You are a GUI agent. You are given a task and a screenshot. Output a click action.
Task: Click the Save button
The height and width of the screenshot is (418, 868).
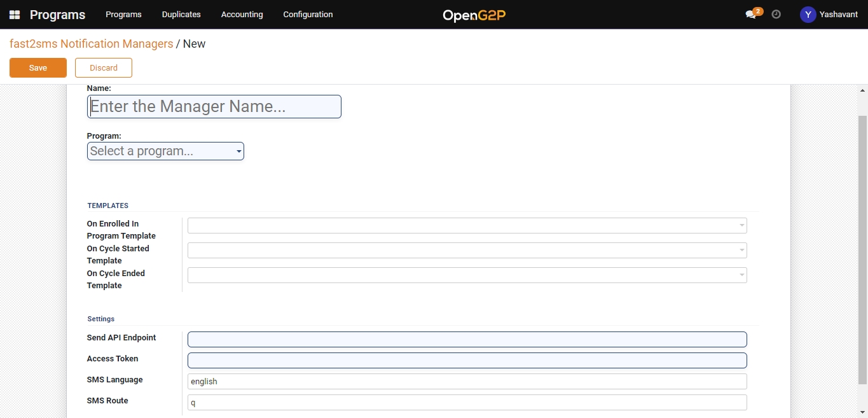click(x=38, y=68)
